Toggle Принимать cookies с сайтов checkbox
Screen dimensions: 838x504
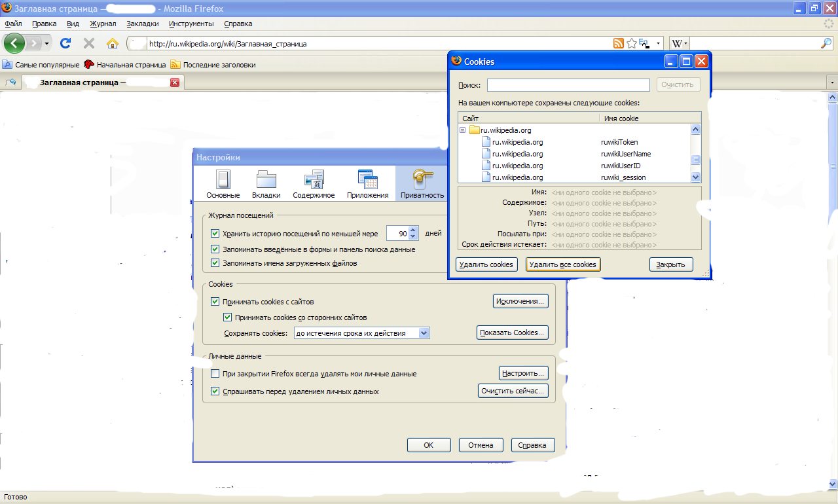215,302
